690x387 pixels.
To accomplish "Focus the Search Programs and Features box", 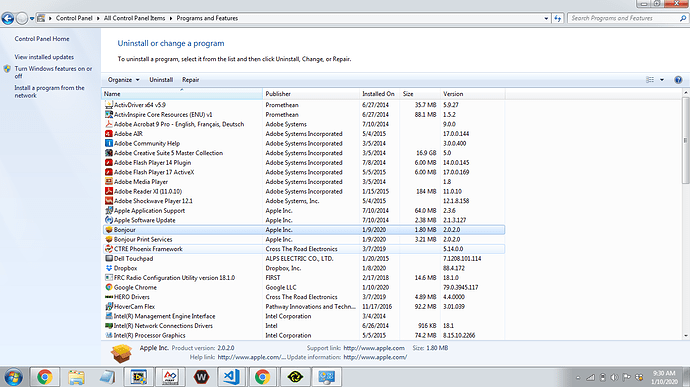I will [623, 18].
